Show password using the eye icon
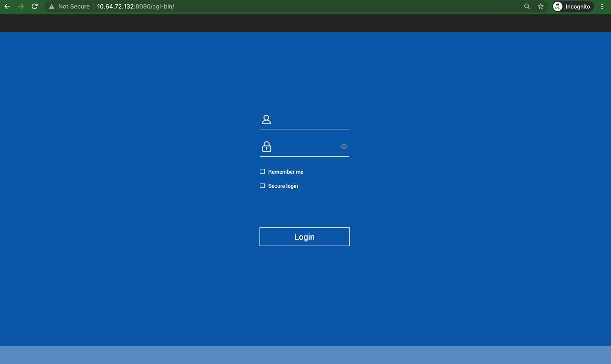 click(344, 147)
